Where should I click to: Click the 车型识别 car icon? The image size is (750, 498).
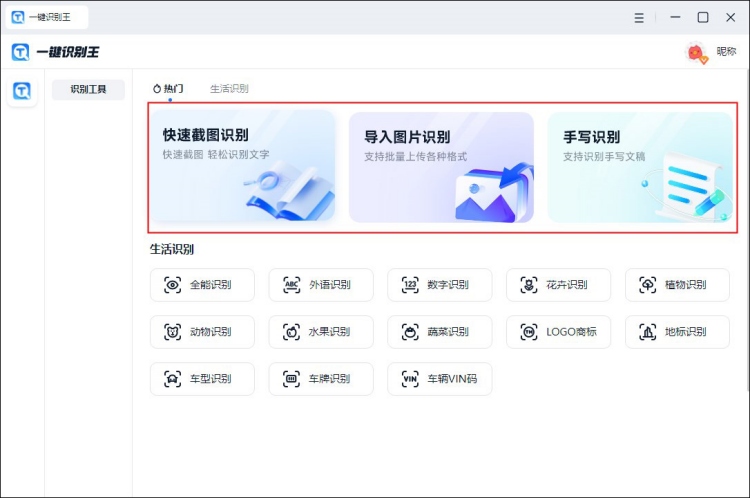[x=172, y=379]
